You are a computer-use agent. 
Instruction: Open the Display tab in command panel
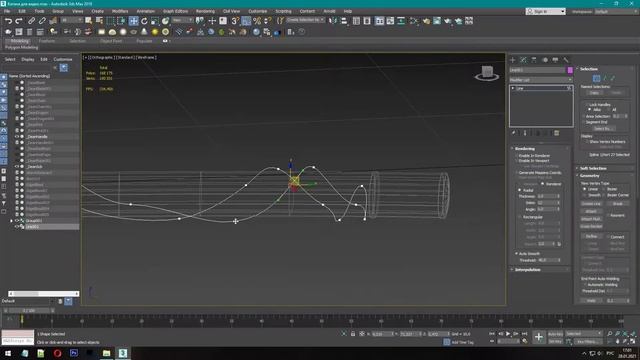(555, 60)
